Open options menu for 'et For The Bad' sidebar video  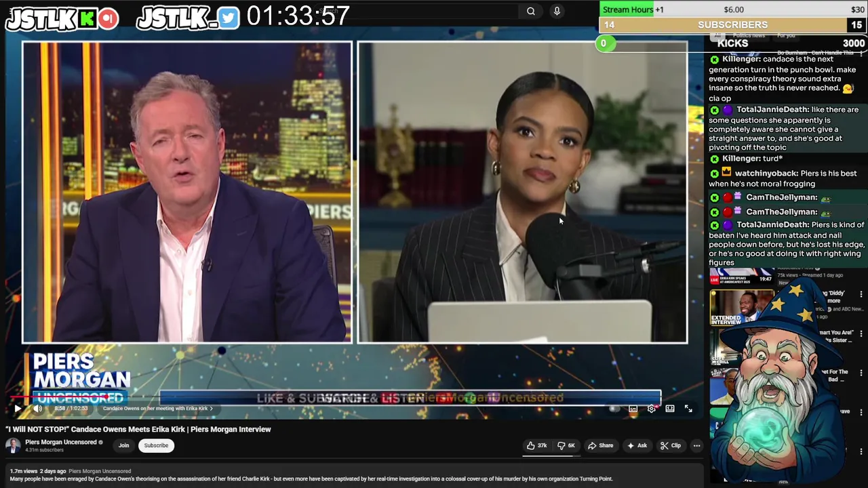861,373
